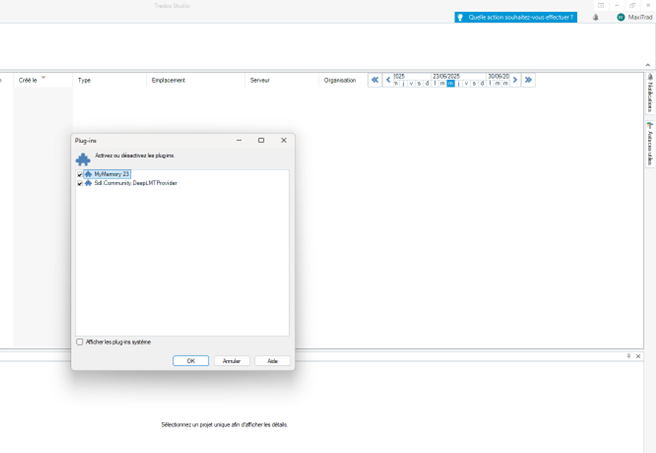Image resolution: width=656 pixels, height=453 pixels.
Task: Open the Notifications side tab
Action: tap(650, 93)
